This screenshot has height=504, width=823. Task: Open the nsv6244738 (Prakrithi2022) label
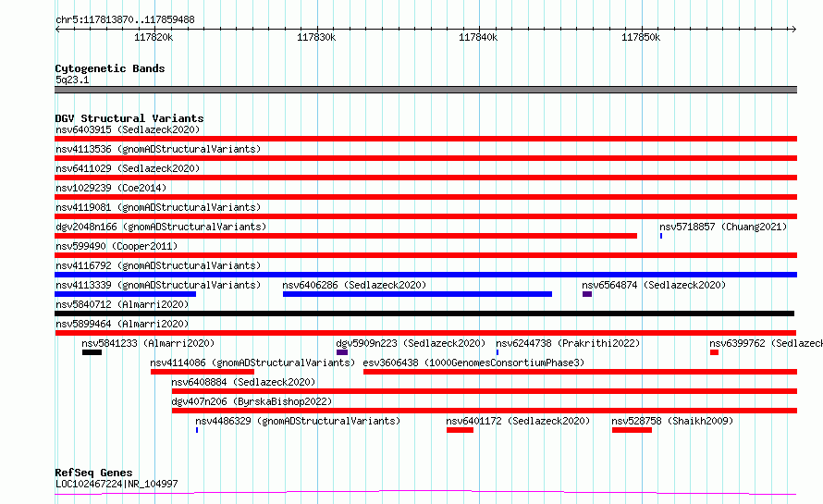[568, 343]
